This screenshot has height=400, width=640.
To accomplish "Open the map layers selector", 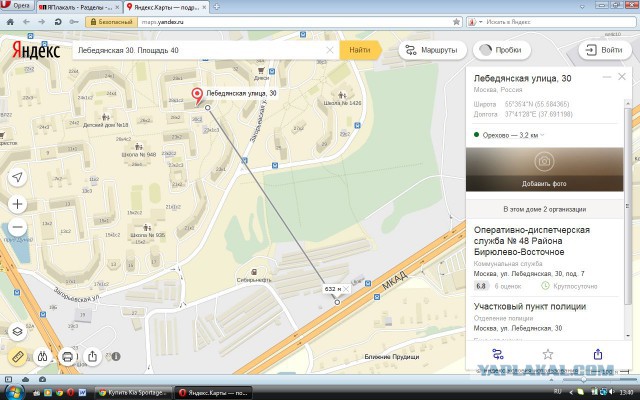I will pos(17,331).
